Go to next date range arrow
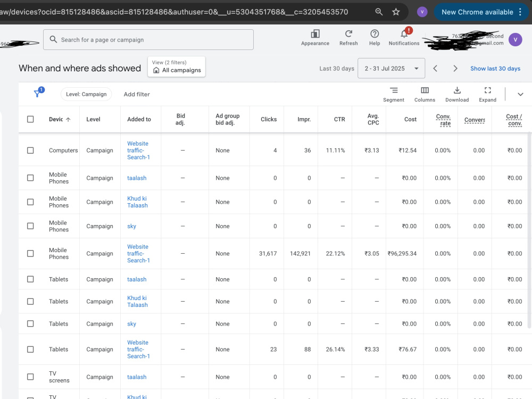 click(455, 69)
